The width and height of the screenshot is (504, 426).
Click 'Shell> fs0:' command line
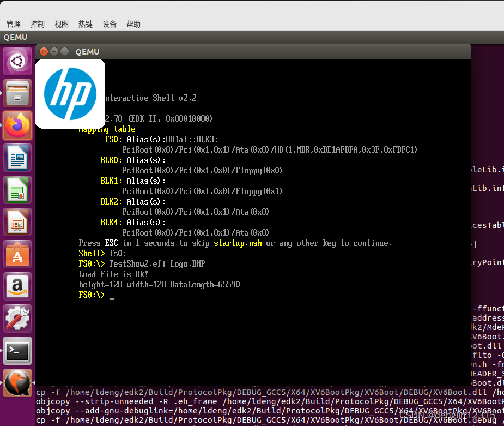[x=102, y=254]
